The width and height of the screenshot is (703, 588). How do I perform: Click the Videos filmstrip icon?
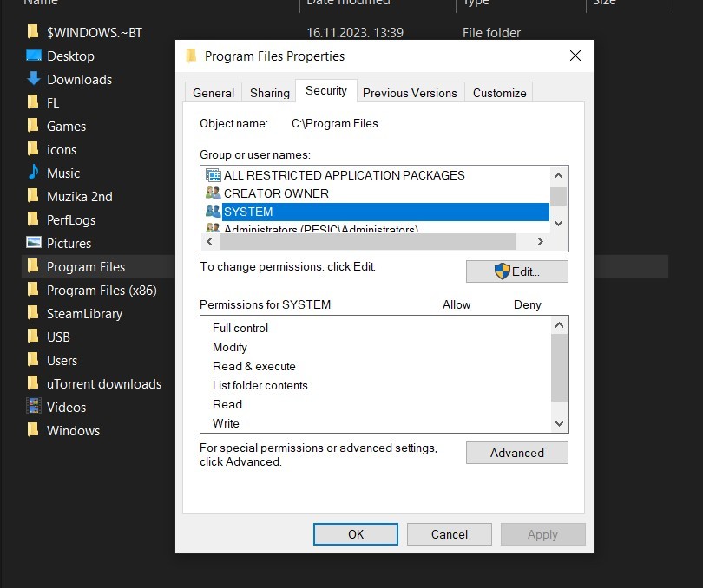coord(34,407)
